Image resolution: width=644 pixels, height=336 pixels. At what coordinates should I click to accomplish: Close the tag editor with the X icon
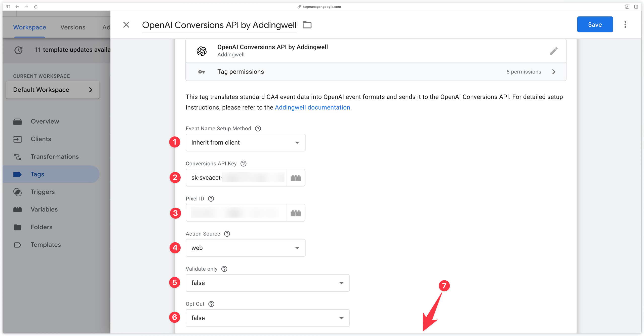pyautogui.click(x=126, y=25)
